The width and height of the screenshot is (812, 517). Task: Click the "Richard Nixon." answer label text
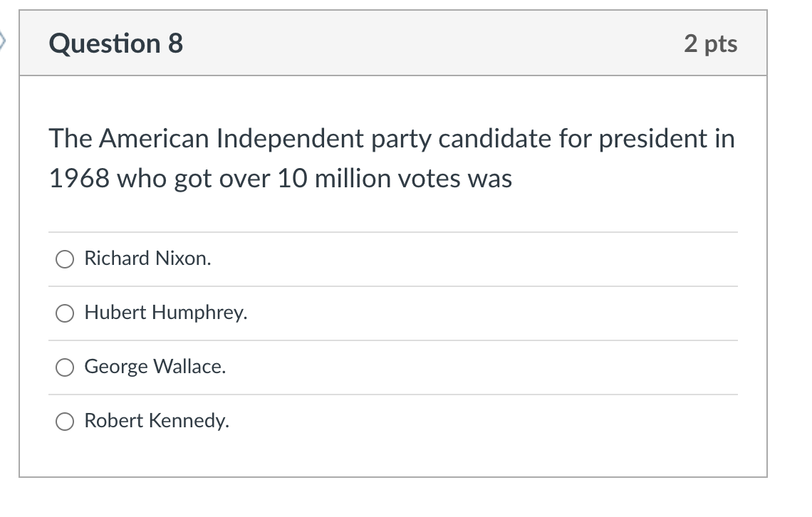click(147, 258)
